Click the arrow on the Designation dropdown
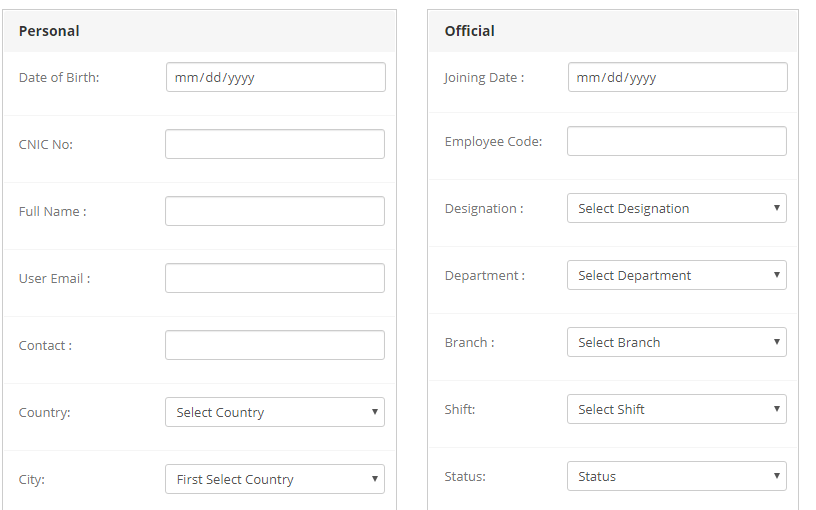This screenshot has width=816, height=510. 776,208
